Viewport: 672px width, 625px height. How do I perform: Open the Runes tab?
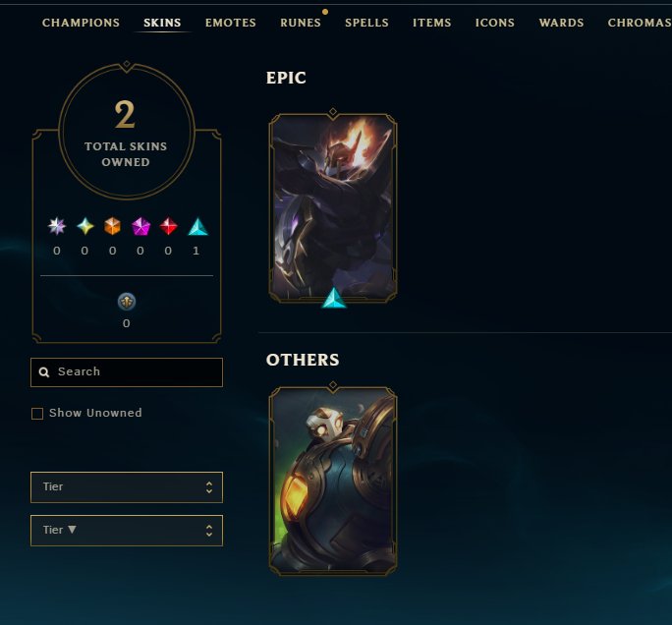point(301,23)
